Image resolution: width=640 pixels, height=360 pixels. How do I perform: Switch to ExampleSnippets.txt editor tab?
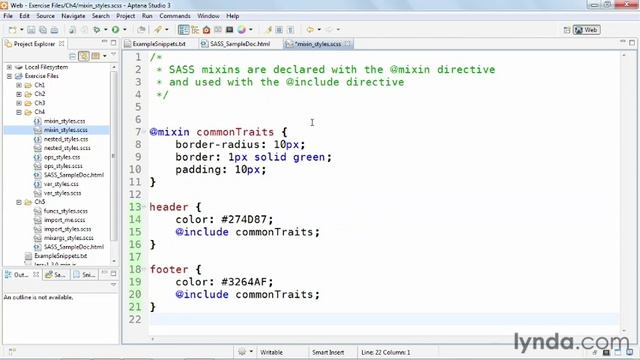point(159,44)
